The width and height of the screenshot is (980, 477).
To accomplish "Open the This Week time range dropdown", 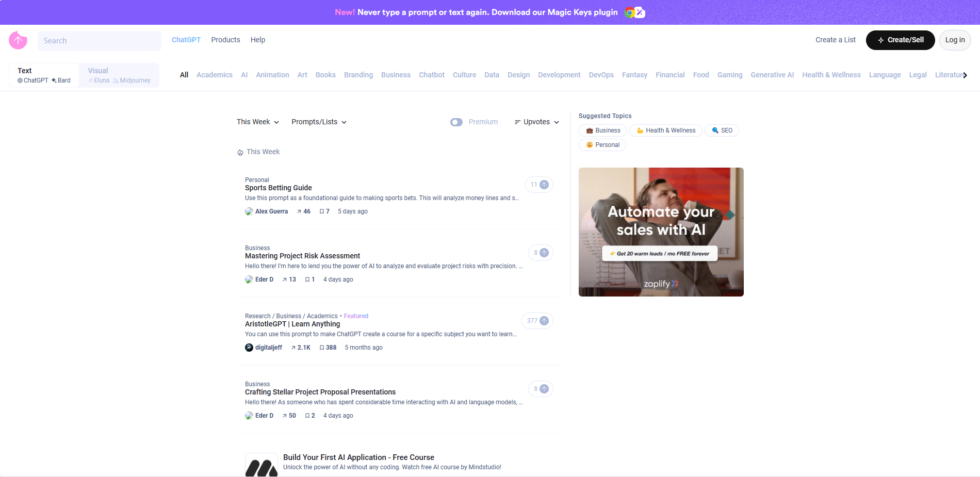I will [258, 122].
